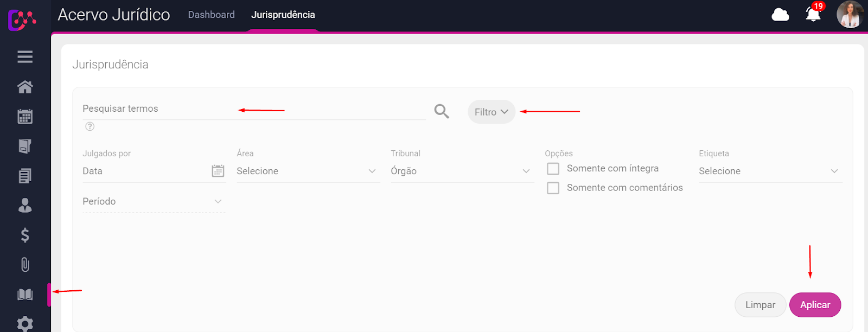Switch to the Dashboard tab

212,15
